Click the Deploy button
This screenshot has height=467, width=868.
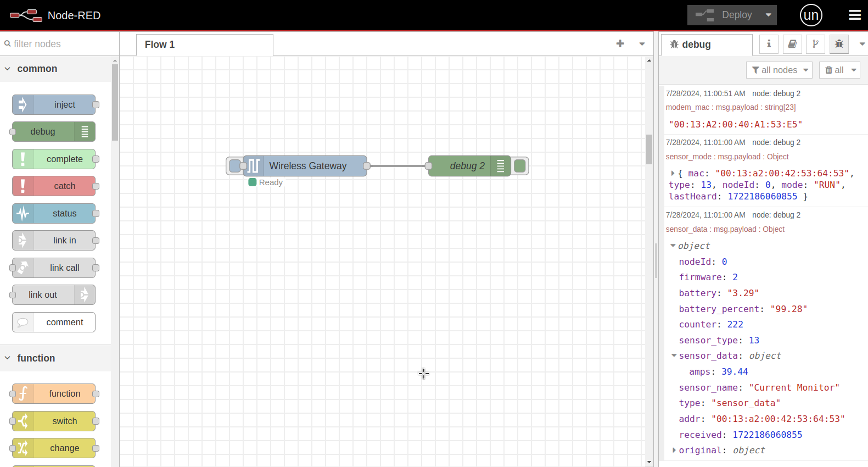click(724, 15)
